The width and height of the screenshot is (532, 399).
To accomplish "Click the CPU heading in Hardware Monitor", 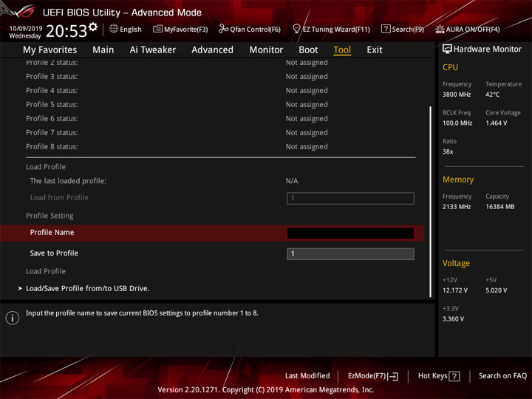I will click(x=450, y=67).
